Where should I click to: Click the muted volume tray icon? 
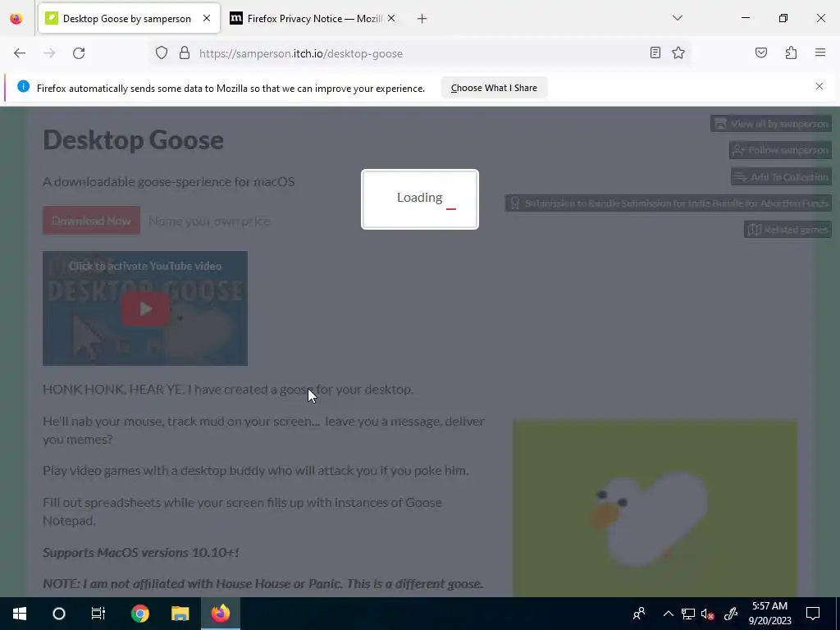(x=707, y=614)
